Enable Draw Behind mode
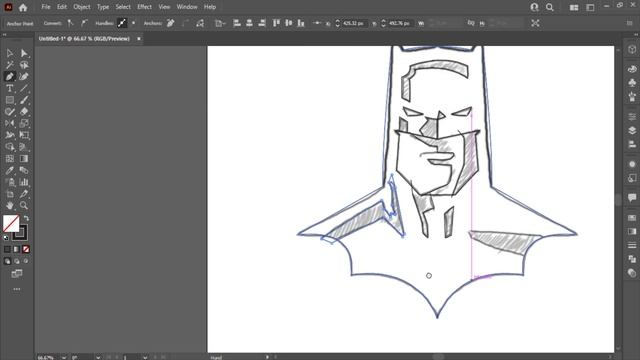Viewport: 640px width, 360px height. 16,261
